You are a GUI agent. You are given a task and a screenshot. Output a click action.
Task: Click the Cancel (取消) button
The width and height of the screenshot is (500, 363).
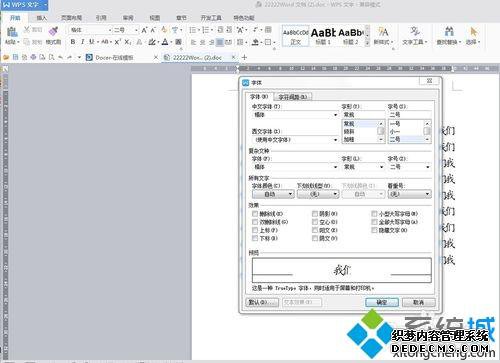pyautogui.click(x=419, y=302)
